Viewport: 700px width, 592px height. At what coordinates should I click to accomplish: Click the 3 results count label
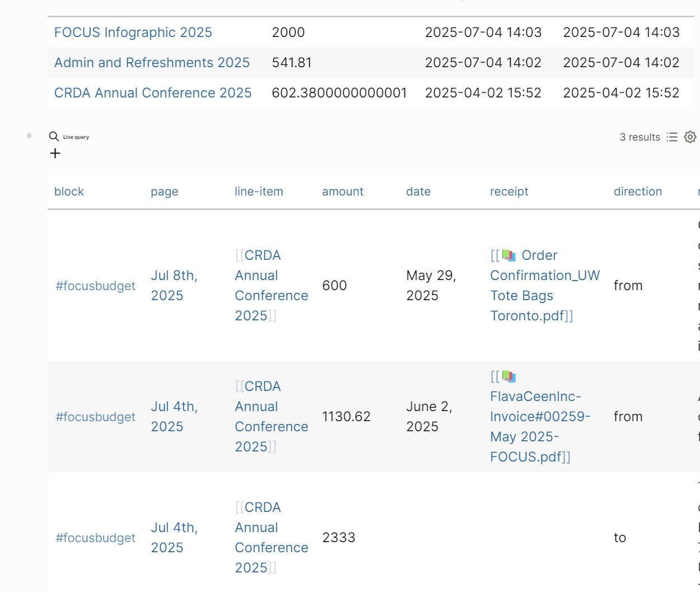point(640,137)
